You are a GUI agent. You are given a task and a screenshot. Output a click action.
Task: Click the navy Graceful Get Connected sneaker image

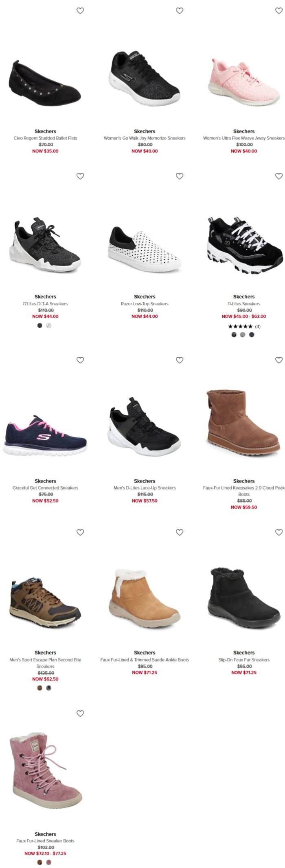45,435
